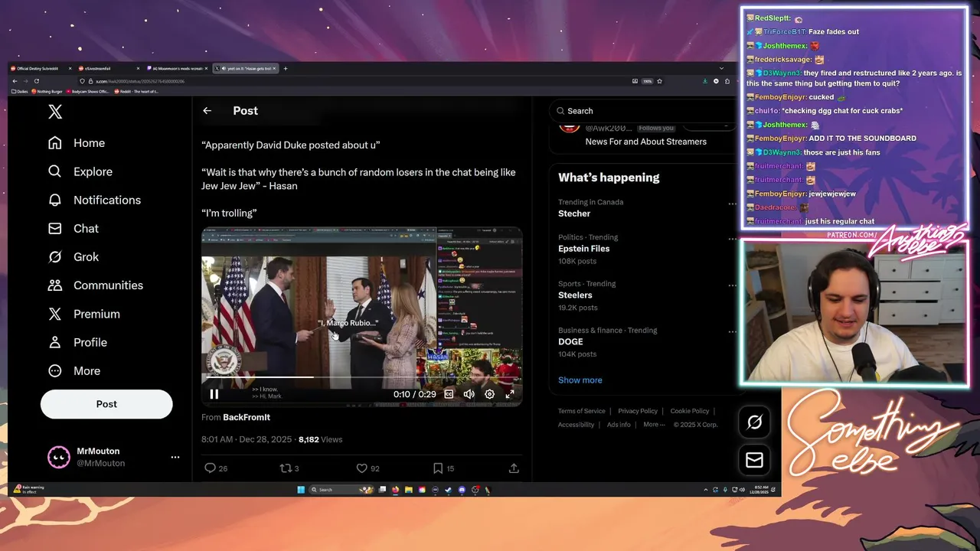Open Steam from the taskbar
Screen dimensions: 980x551
pyautogui.click(x=448, y=489)
